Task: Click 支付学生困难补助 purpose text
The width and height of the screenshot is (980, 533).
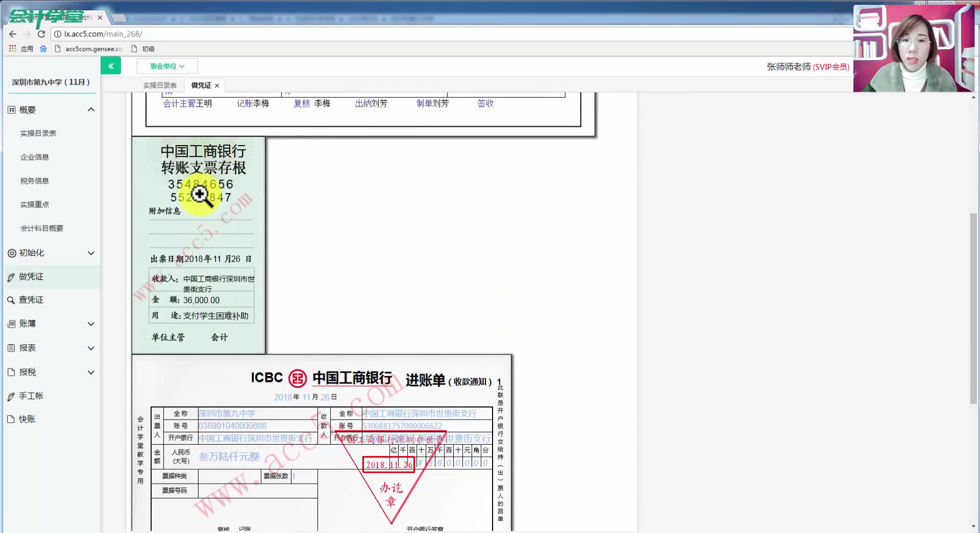Action: (x=216, y=316)
